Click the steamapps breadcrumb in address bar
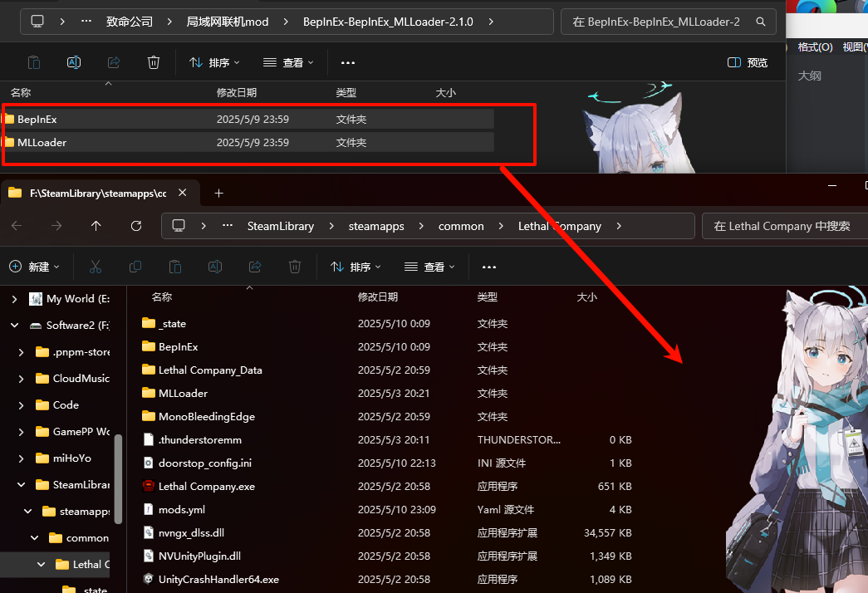Image resolution: width=868 pixels, height=593 pixels. click(375, 226)
